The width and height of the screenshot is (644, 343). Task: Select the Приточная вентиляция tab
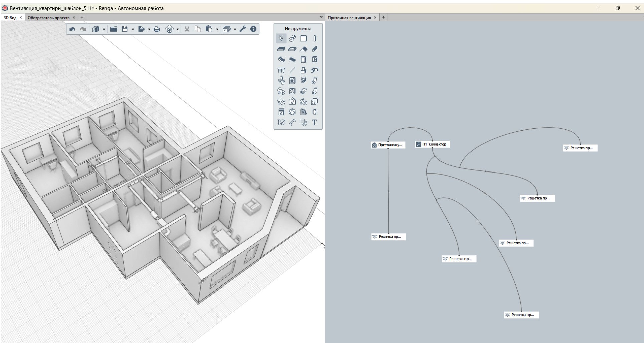[349, 18]
